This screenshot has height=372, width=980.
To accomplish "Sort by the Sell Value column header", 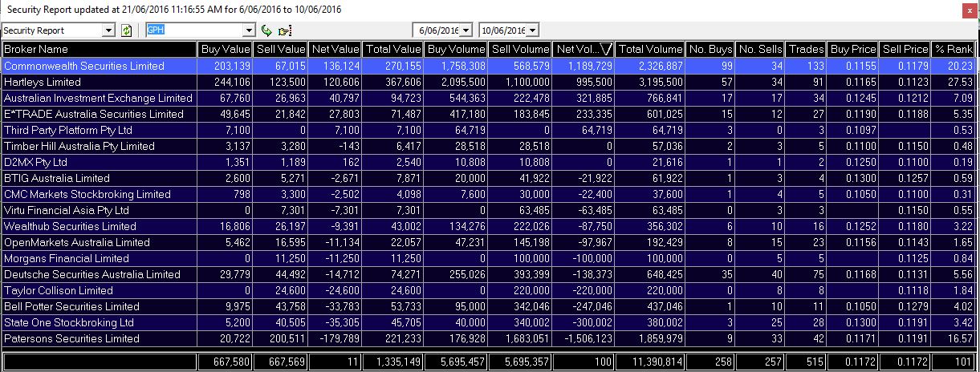I will click(281, 49).
